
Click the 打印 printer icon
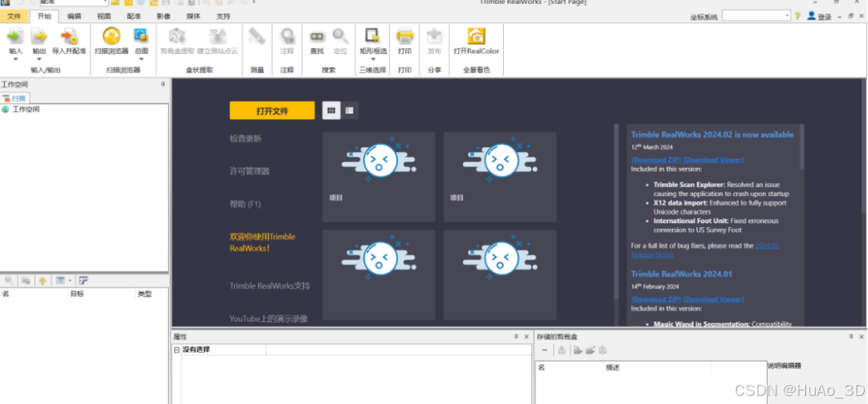tap(404, 36)
